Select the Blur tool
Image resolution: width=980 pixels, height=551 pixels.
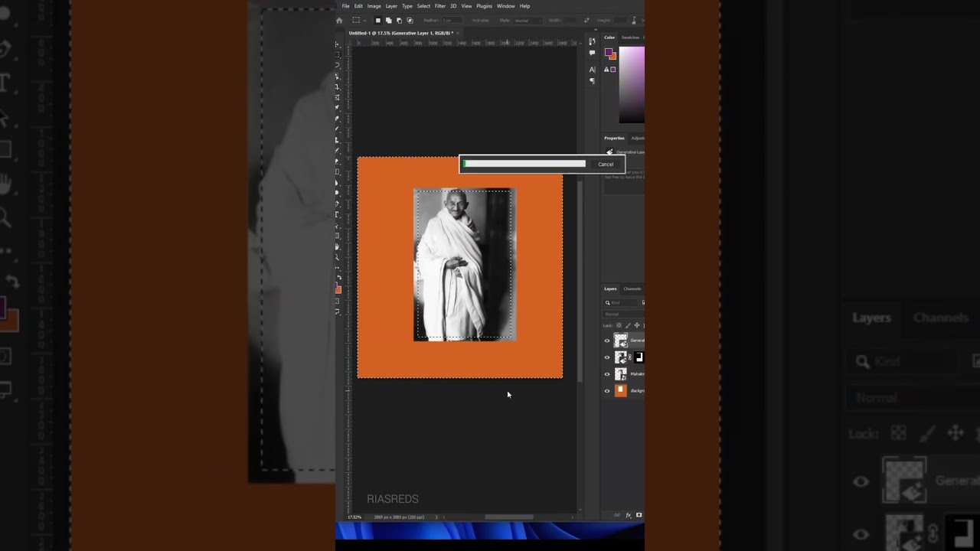(x=338, y=182)
